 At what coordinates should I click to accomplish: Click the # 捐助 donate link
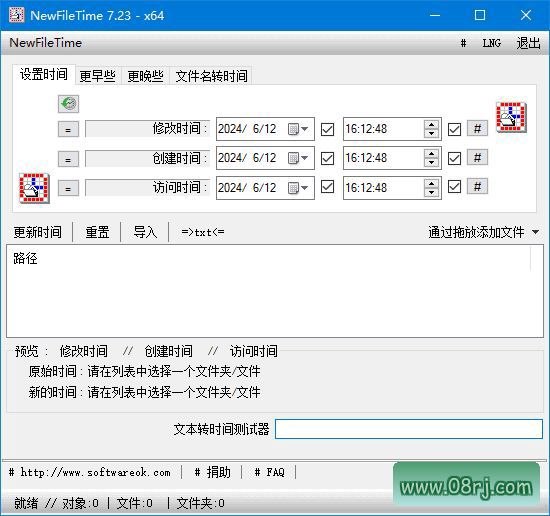tap(213, 473)
